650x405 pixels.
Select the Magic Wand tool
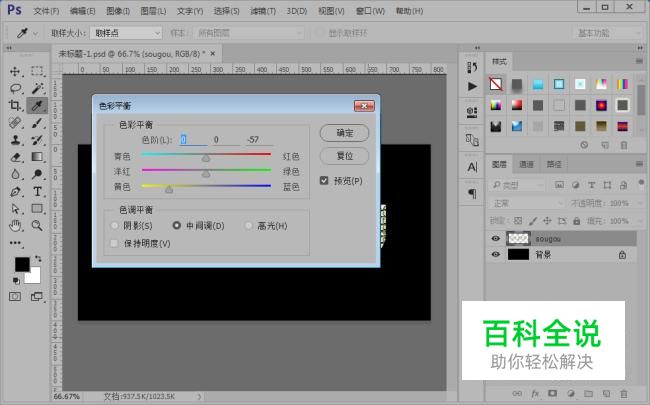tap(37, 88)
